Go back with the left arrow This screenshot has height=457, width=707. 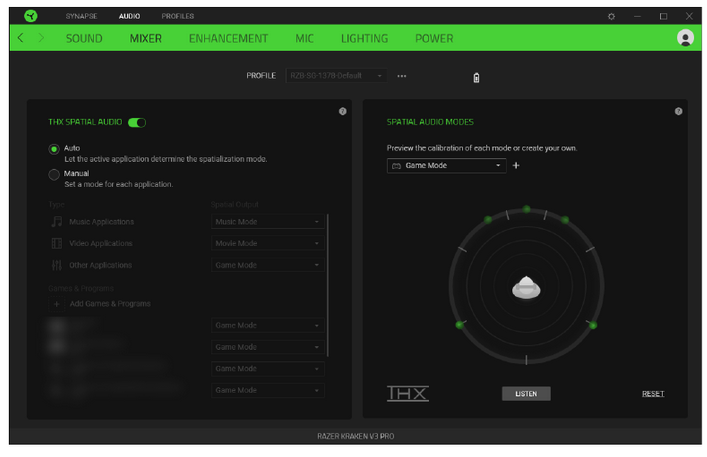pos(20,38)
